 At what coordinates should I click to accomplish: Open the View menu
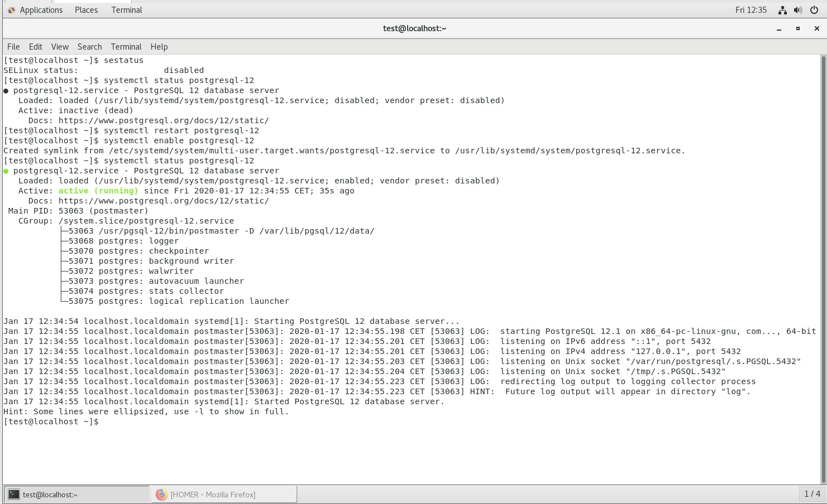[60, 47]
